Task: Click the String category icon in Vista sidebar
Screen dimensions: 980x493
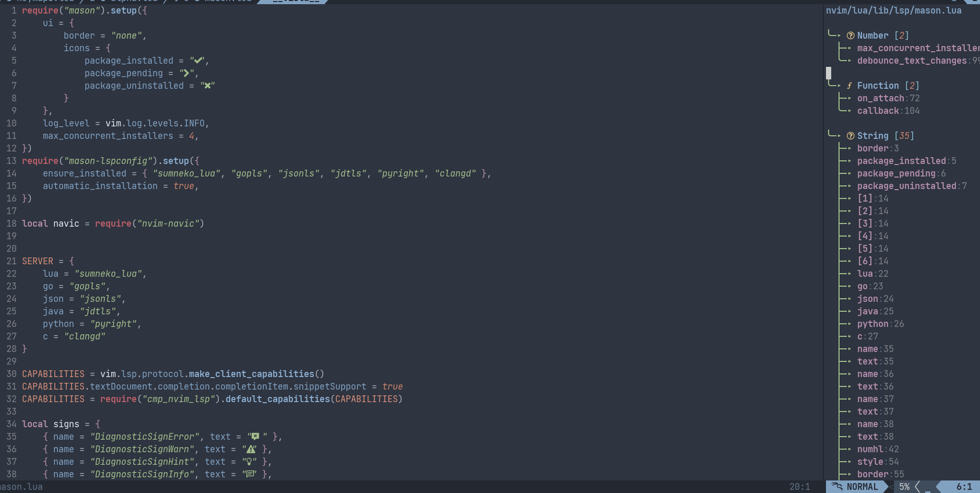Action: coord(851,136)
